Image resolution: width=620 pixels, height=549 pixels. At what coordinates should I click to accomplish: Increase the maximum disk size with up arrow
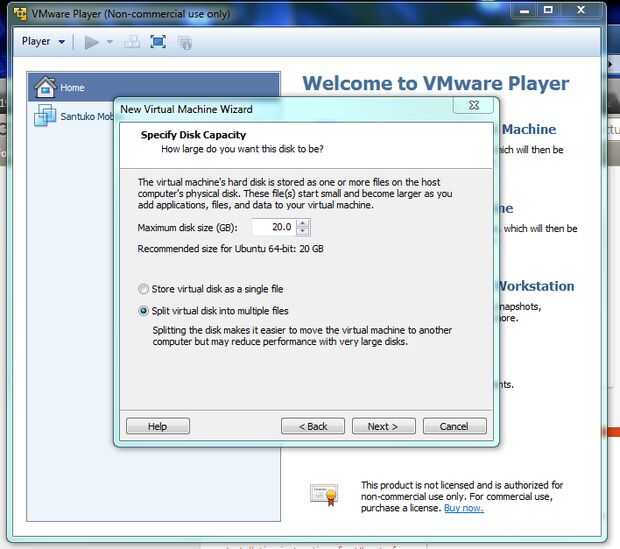(303, 223)
